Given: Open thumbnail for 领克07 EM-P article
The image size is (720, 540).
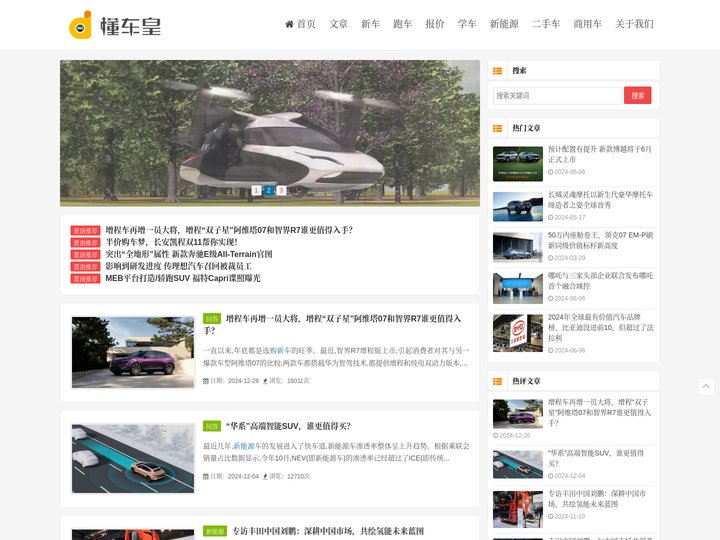Looking at the screenshot, I should point(518,248).
